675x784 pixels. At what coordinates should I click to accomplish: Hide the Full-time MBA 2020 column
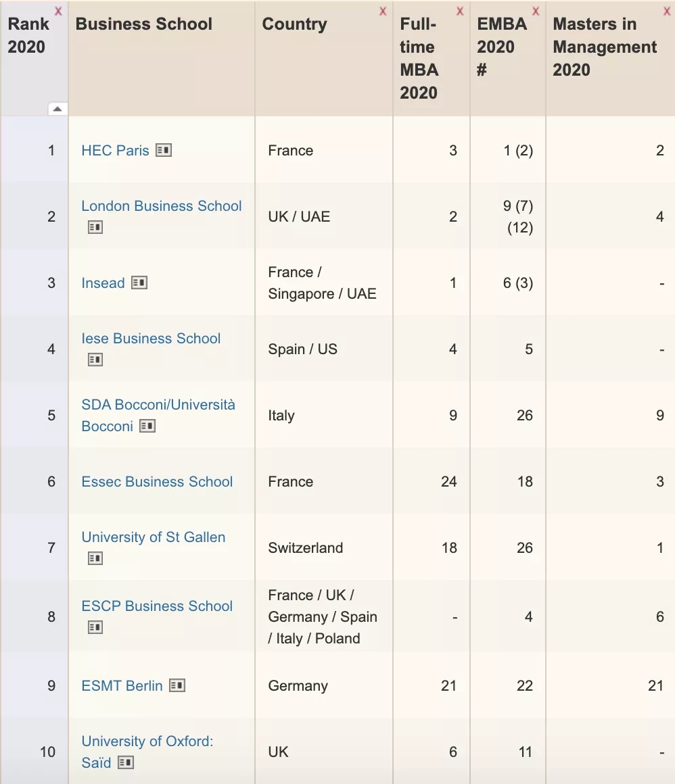pyautogui.click(x=460, y=11)
